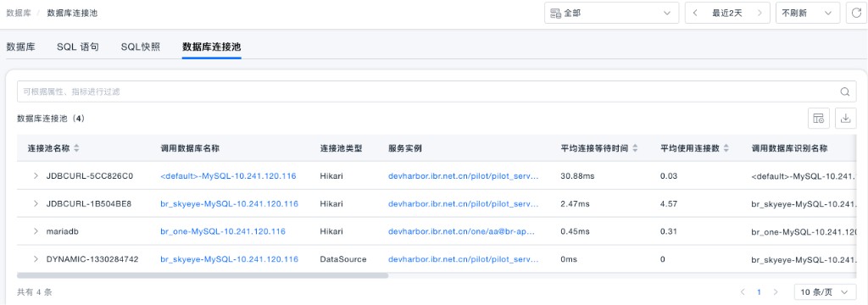The height and width of the screenshot is (305, 868).
Task: Click the 调用数据库识别名称 column header
Action: 789,148
